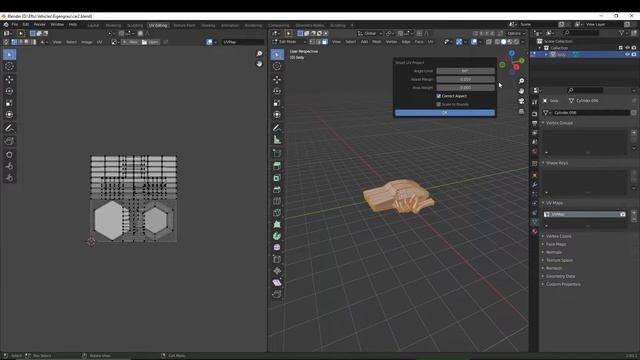Viewport: 640px width, 360px height.
Task: Enable edge select mode in 3D viewport
Action: coord(318,42)
